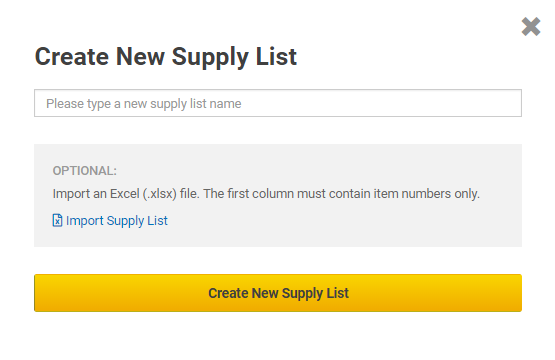Click the 'Import Supply List' blue text
This screenshot has width=555, height=360.
[117, 221]
